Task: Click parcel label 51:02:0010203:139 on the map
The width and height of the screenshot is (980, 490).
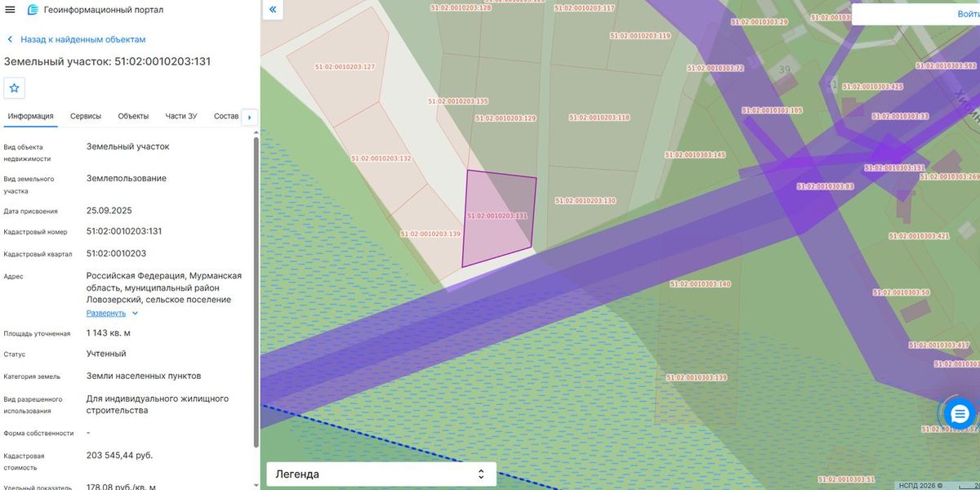Action: point(430,234)
